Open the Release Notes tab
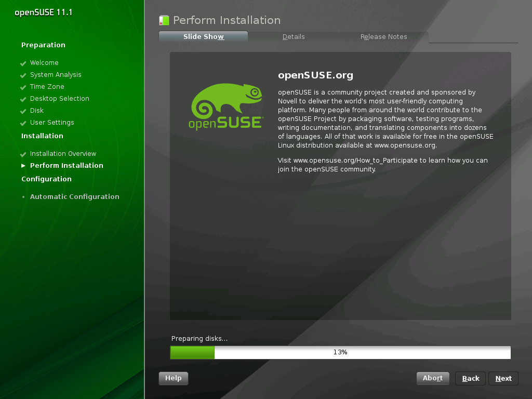This screenshot has width=532, height=399. (x=383, y=37)
